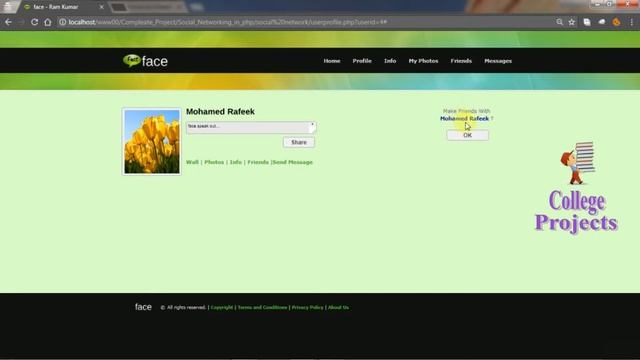Open the browser three-dot menu

coord(631,22)
